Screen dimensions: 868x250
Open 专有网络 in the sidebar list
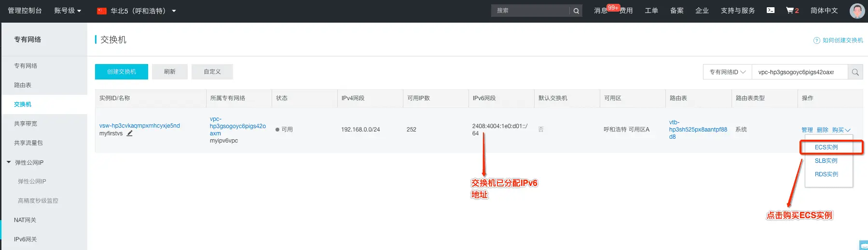pos(26,66)
